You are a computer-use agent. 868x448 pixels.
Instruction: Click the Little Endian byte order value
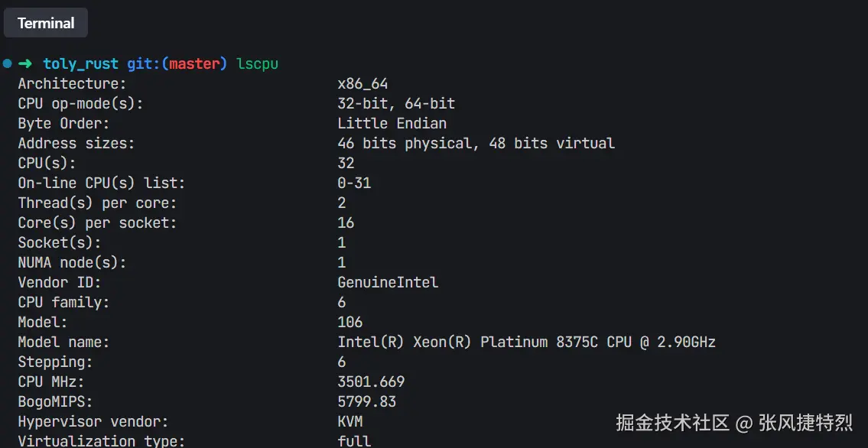[x=392, y=123]
